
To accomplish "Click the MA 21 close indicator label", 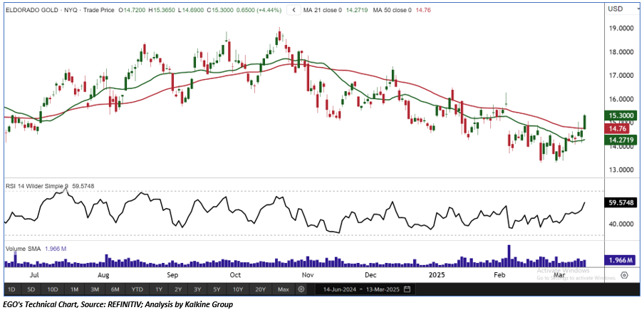I will click(x=321, y=10).
